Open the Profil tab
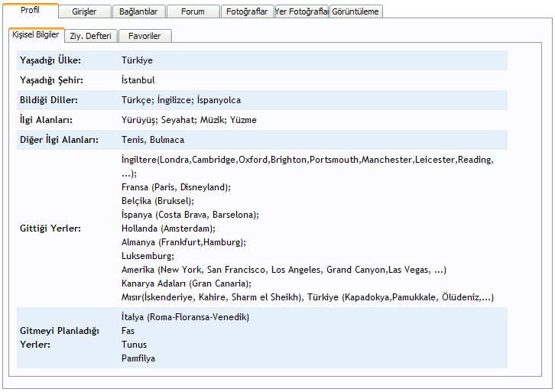This screenshot has width=555, height=392. [31, 11]
